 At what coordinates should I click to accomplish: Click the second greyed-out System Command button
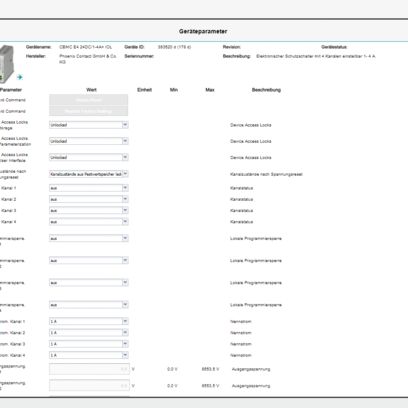click(x=89, y=111)
